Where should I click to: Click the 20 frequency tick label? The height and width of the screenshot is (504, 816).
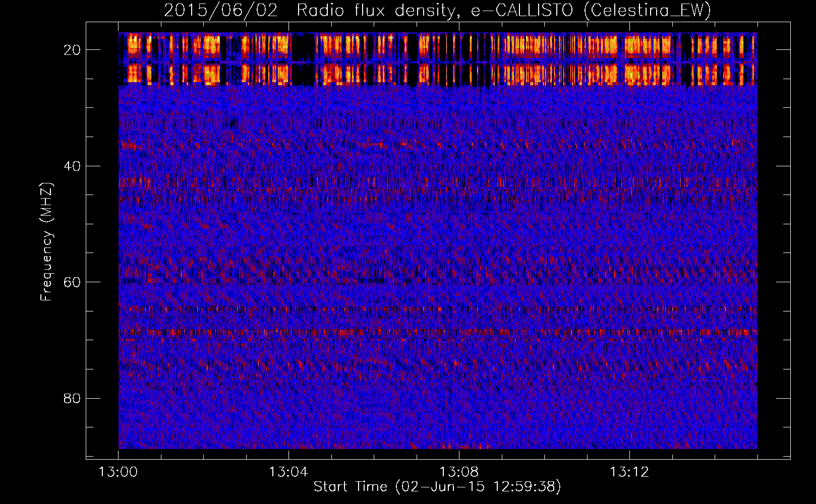(72, 50)
